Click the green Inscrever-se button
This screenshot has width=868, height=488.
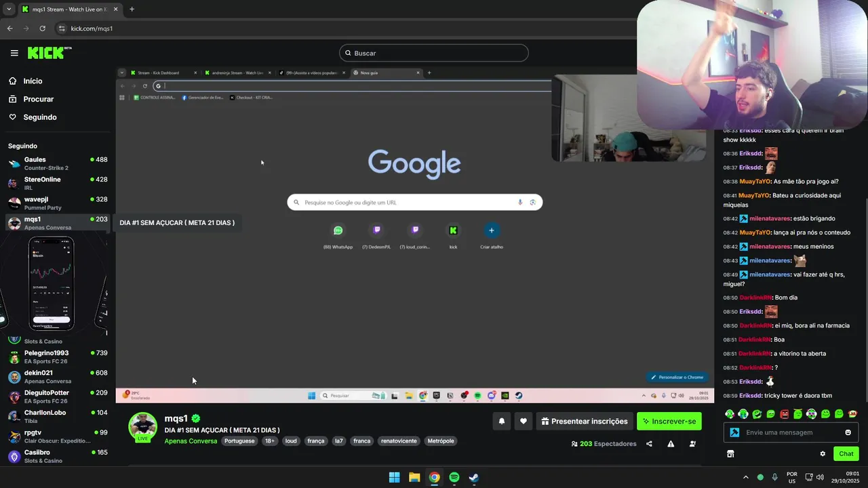(669, 421)
